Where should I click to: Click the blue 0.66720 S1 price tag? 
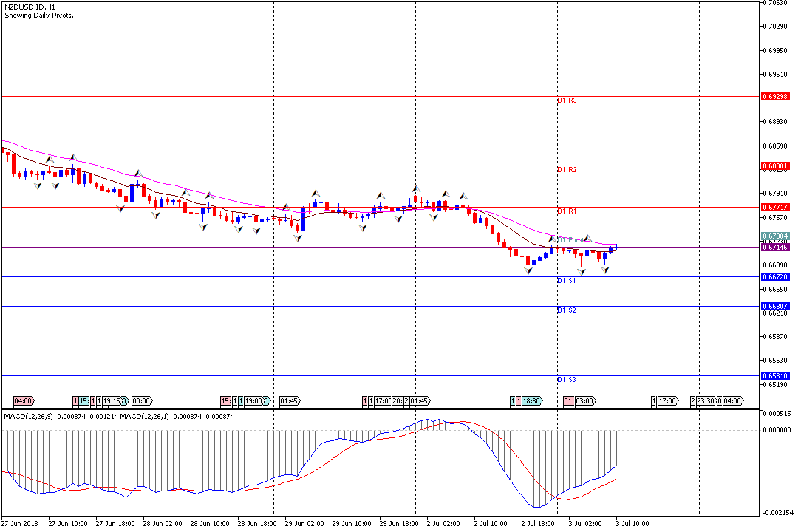775,277
